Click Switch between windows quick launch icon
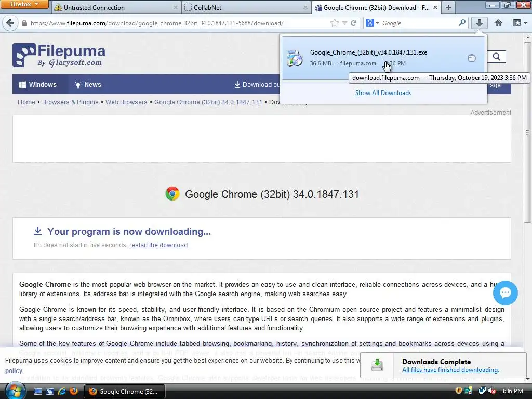Viewport: 532px width, 399px height. click(50, 392)
